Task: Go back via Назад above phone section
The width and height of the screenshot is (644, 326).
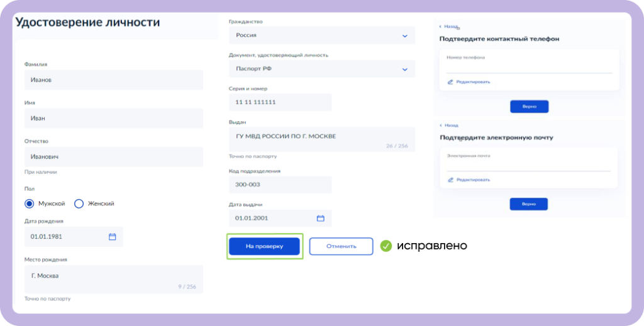Action: pyautogui.click(x=450, y=26)
